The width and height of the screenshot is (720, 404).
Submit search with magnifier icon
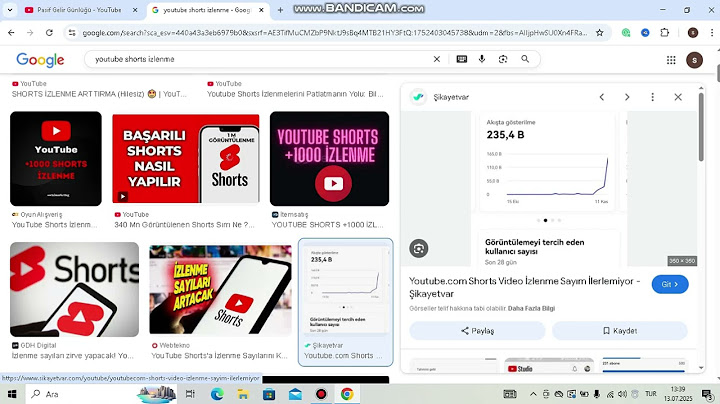coord(525,59)
